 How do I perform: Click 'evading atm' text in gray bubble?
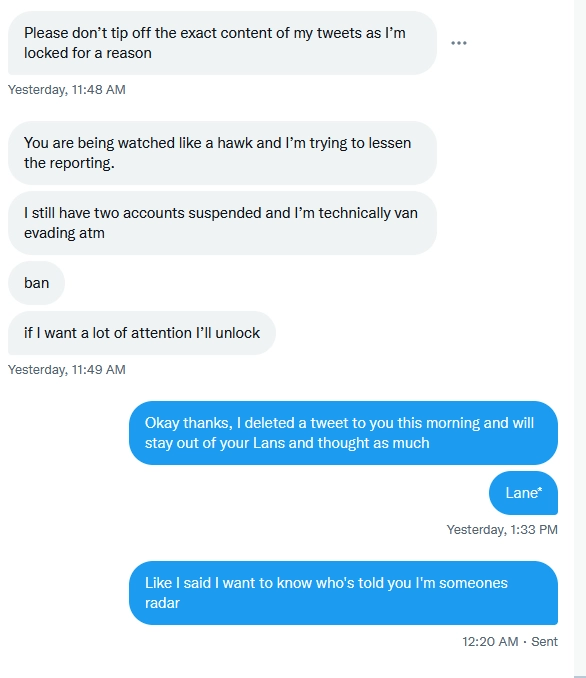[64, 233]
